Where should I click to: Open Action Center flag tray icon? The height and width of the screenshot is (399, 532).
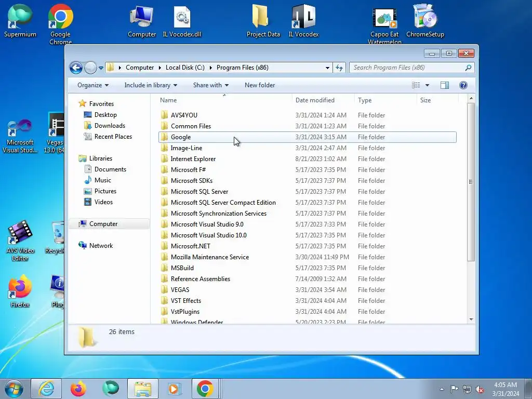point(454,389)
